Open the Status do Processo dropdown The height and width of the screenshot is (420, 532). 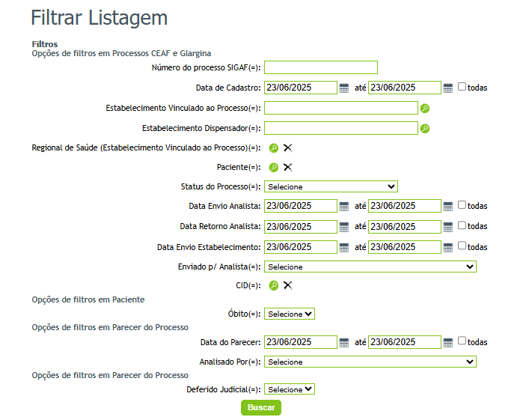pos(331,186)
